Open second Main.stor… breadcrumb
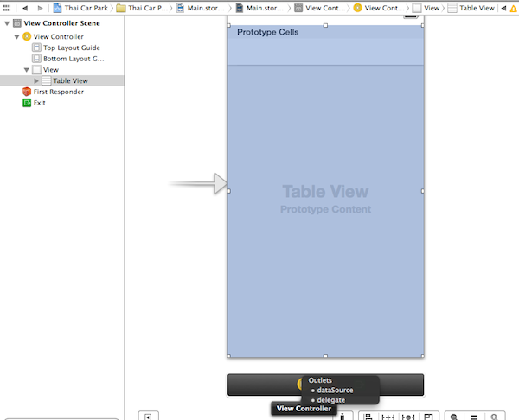519x420 pixels. (x=259, y=8)
